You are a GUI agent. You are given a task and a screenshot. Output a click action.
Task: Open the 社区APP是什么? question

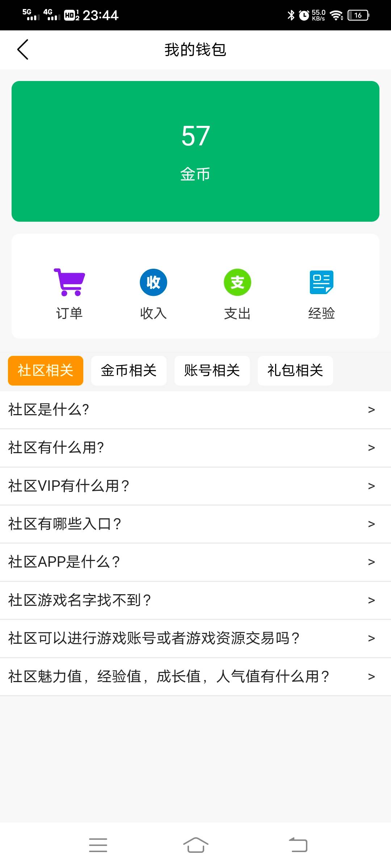(x=64, y=562)
